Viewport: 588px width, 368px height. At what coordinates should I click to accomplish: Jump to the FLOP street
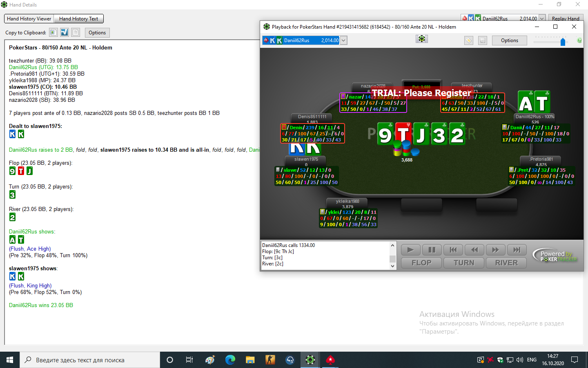click(x=421, y=263)
